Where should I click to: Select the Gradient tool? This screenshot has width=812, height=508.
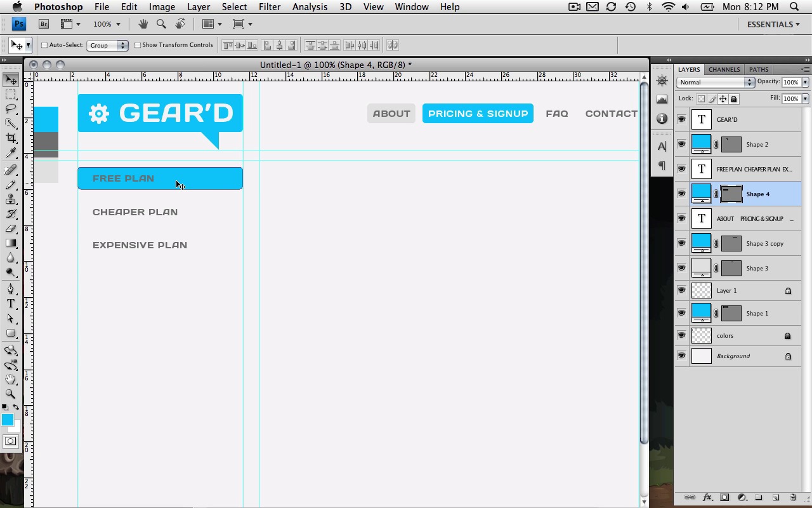coord(11,243)
